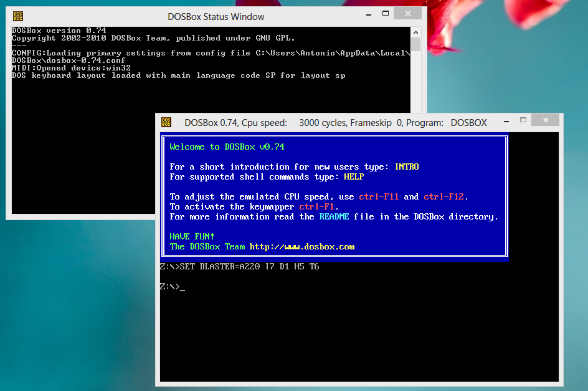
Task: Click the DOSBox Status Window title text
Action: coord(216,16)
